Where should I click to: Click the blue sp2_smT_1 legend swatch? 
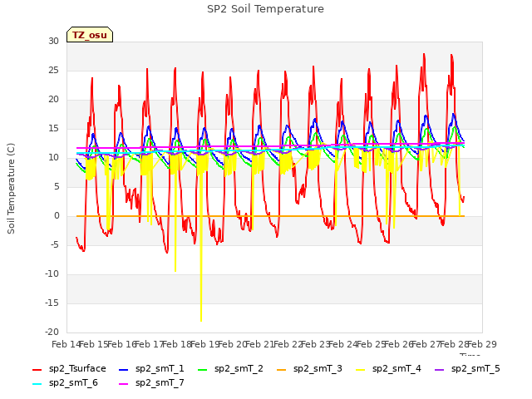coord(124,369)
